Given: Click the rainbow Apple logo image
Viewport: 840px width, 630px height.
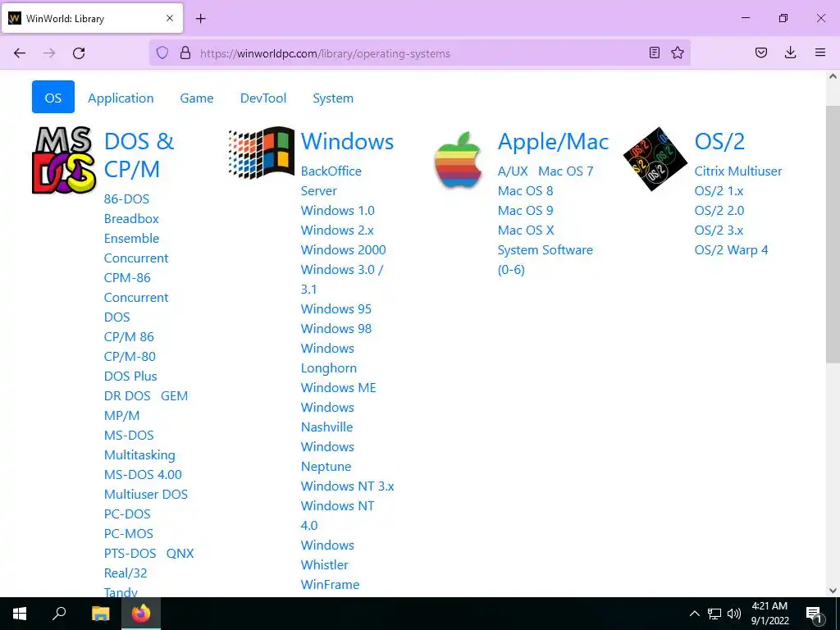Looking at the screenshot, I should [x=458, y=160].
